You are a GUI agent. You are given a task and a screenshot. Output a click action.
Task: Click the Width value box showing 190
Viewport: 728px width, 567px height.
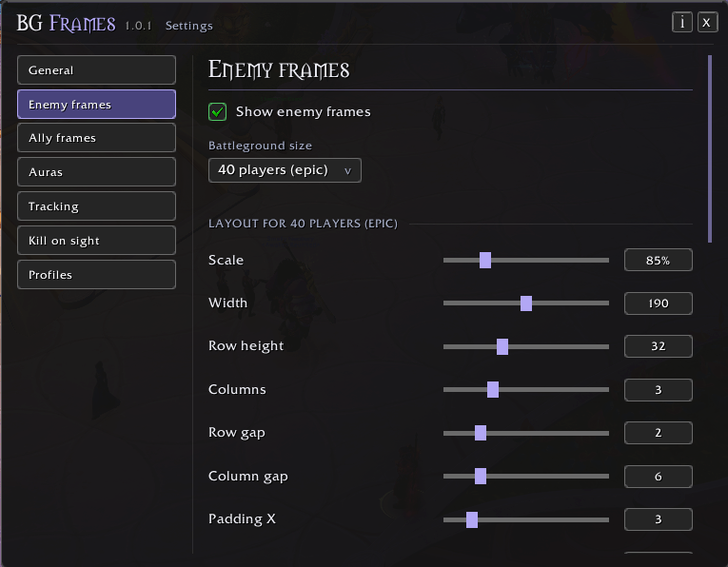click(659, 303)
